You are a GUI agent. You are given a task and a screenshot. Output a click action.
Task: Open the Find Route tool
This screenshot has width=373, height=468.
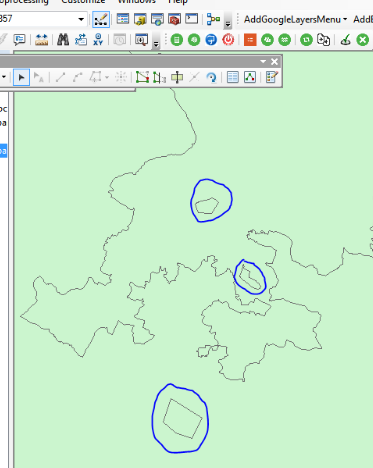81,40
